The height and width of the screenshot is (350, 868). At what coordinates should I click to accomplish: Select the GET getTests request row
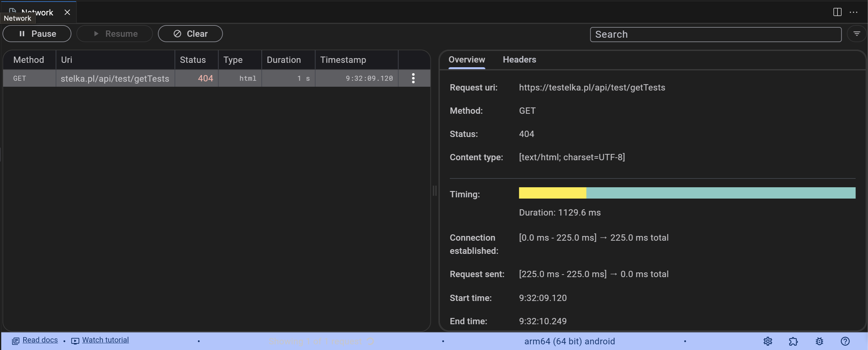(x=114, y=79)
